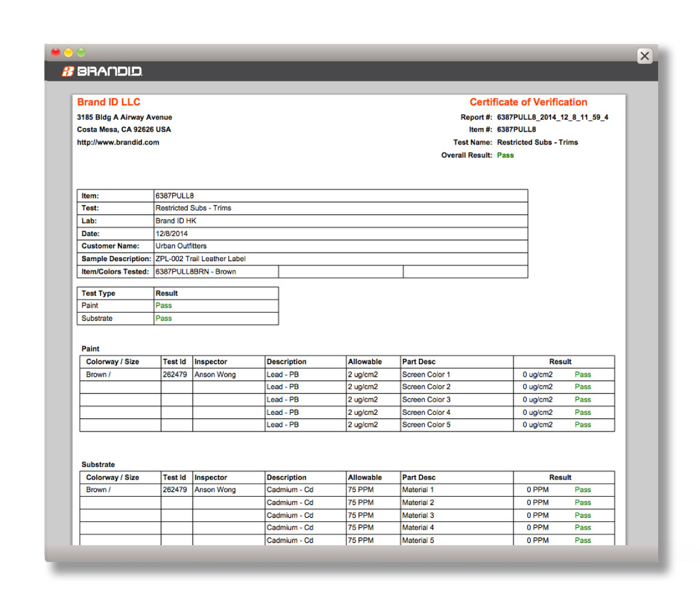
Task: Click the Paint test type Pass result
Action: [x=163, y=305]
